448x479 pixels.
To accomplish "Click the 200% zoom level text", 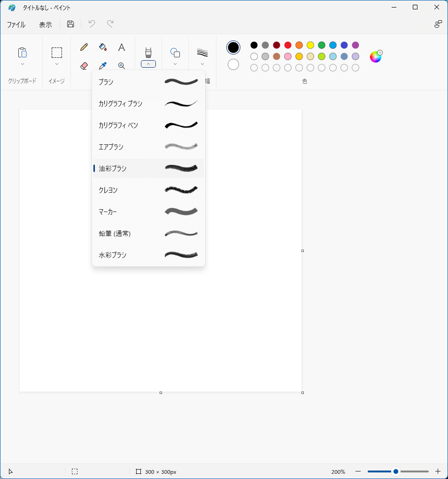I will coord(338,471).
